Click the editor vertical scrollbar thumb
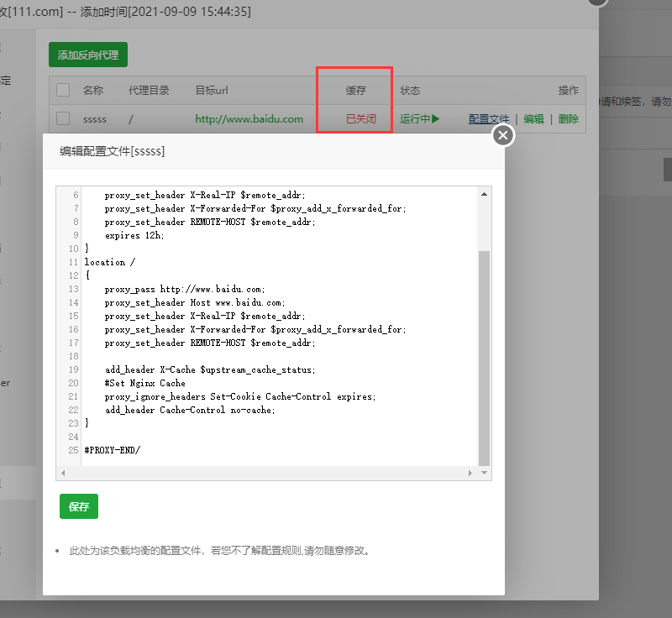The width and height of the screenshot is (672, 618). click(485, 358)
